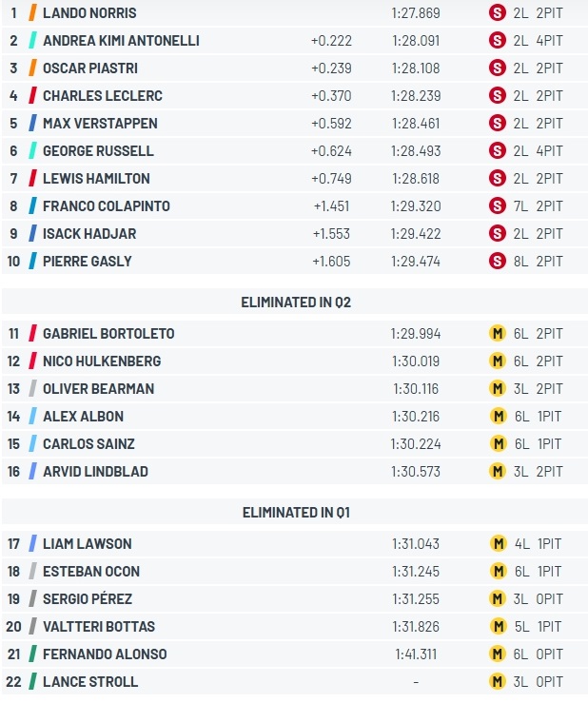Click the medium tyre icon for Lance Stroll
This screenshot has height=703, width=588.
pos(497,681)
